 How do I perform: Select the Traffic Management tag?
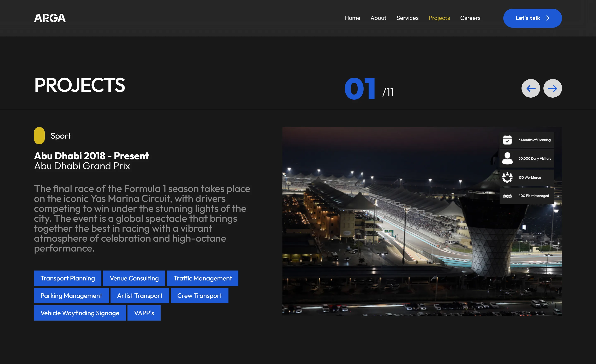coord(203,278)
